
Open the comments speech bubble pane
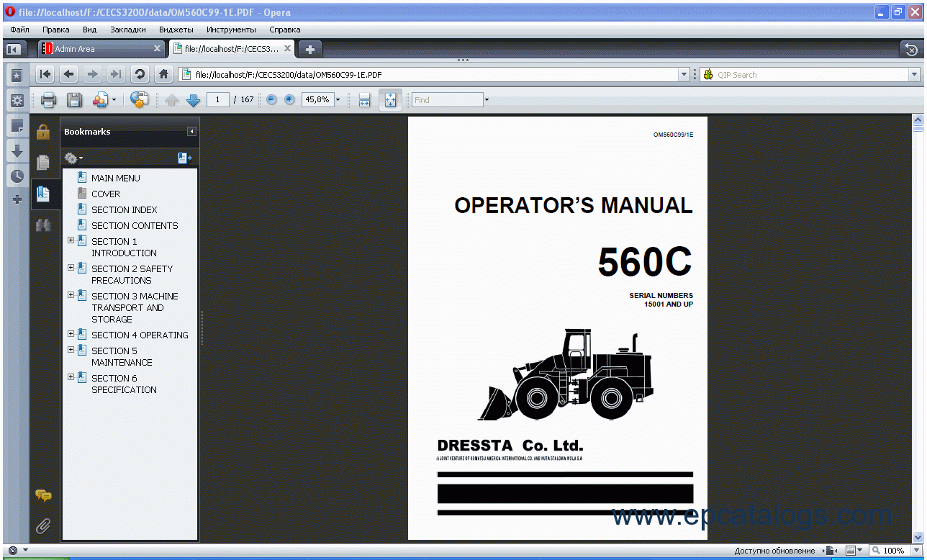[x=43, y=495]
